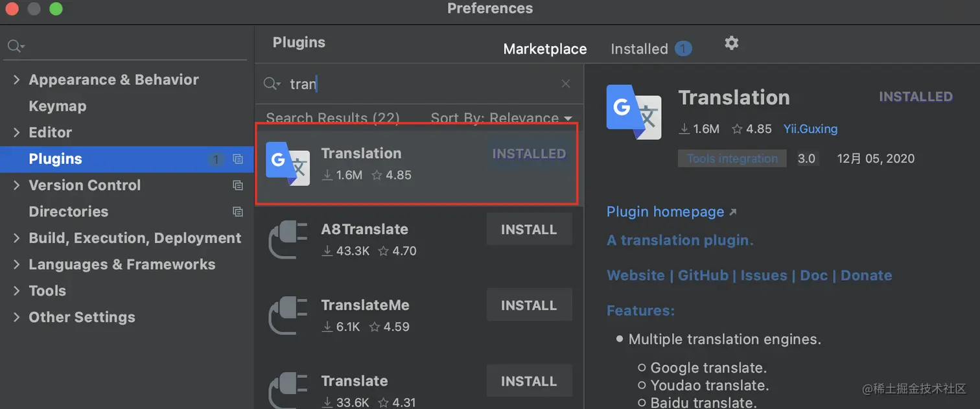Click the project-level icon beside Version Control
980x409 pixels.
[x=238, y=185]
